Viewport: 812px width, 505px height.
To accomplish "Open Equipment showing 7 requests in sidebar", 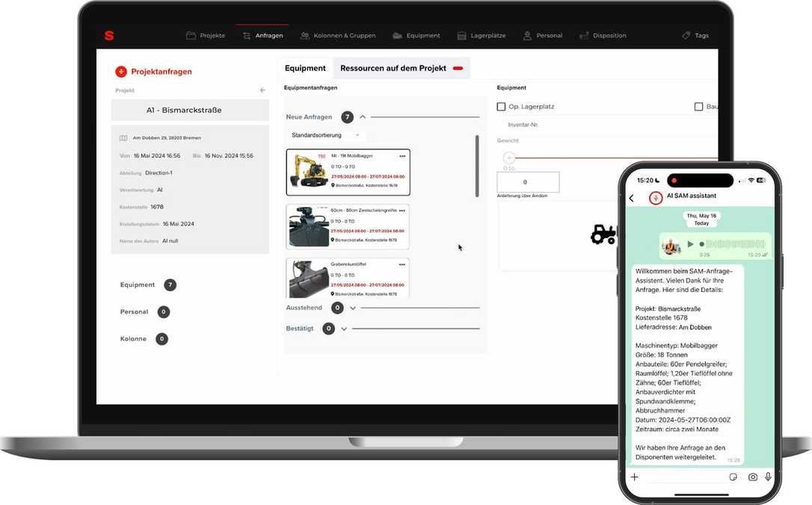I will (142, 285).
